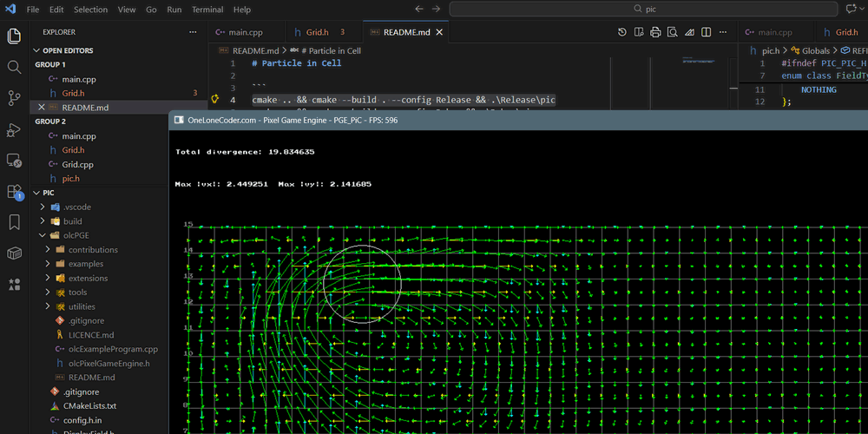Switch to the Grid.h editor tab
This screenshot has width=868, height=434.
[317, 32]
